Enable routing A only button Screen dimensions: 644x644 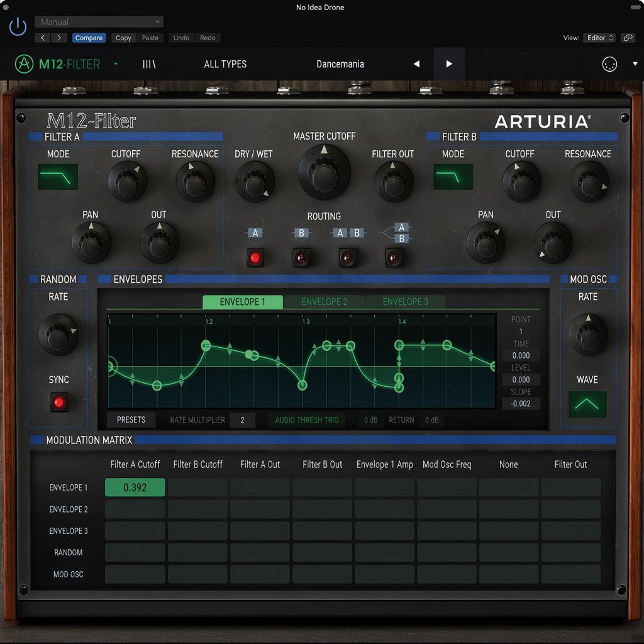click(255, 257)
